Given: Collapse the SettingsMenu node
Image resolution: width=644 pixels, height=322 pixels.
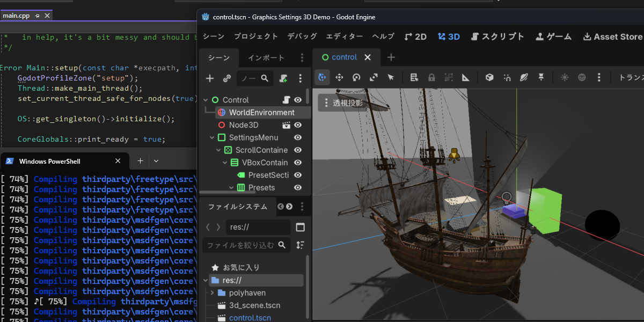Looking at the screenshot, I should click(x=212, y=137).
